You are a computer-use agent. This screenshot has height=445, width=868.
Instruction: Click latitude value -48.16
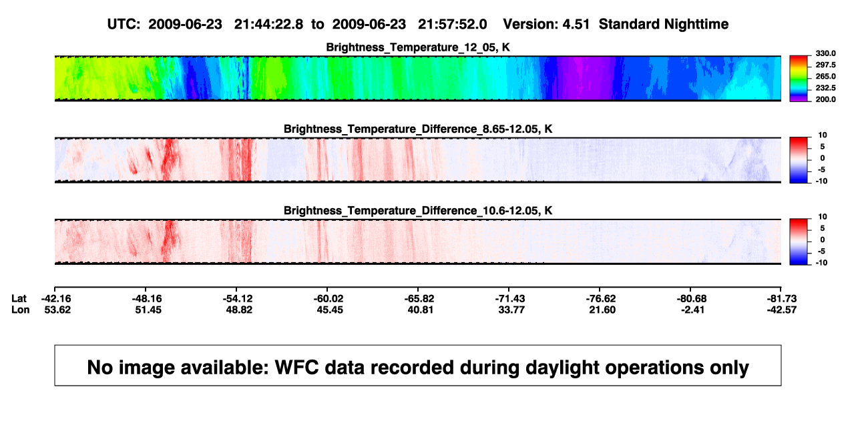pyautogui.click(x=147, y=298)
